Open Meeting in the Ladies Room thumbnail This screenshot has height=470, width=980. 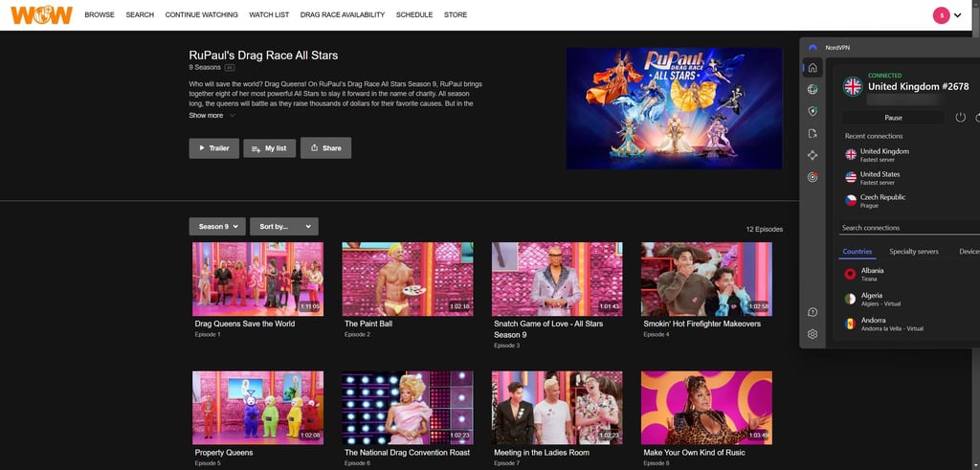(x=557, y=408)
